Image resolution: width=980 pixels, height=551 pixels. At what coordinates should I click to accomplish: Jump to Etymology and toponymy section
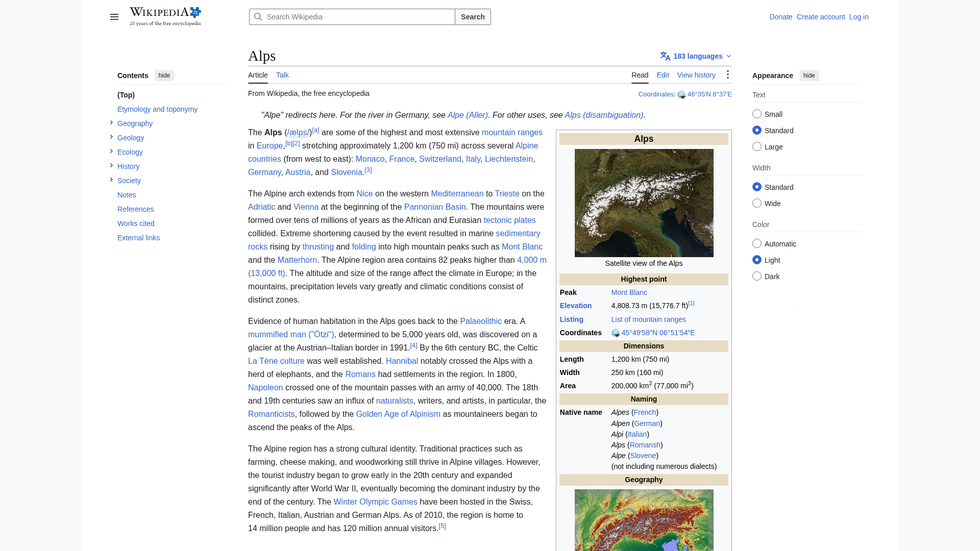157,109
